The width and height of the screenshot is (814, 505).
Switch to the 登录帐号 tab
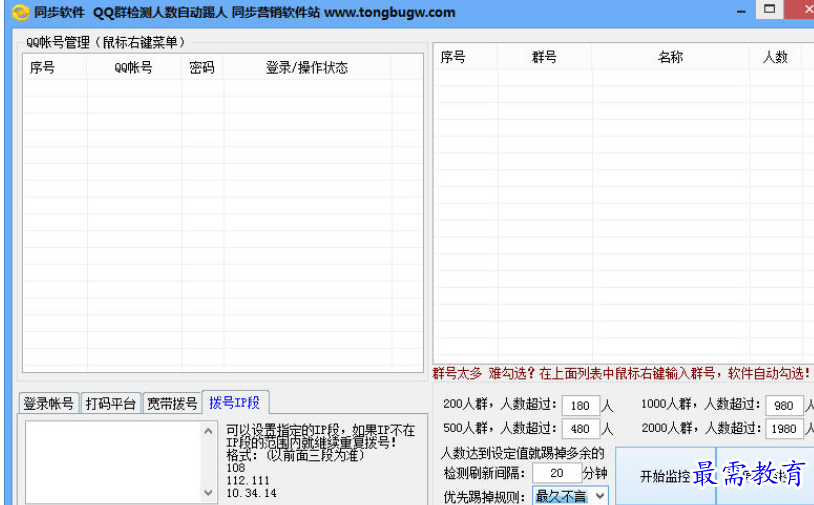pyautogui.click(x=48, y=403)
